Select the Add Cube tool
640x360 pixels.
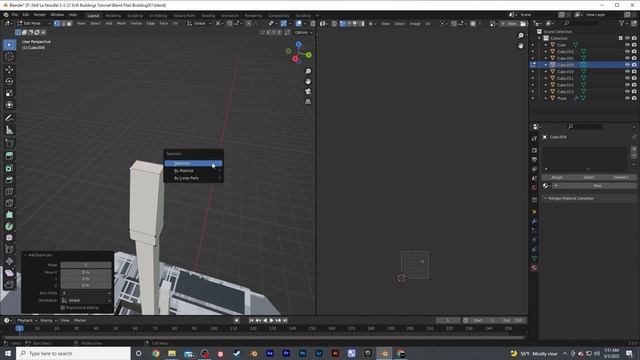[9, 143]
